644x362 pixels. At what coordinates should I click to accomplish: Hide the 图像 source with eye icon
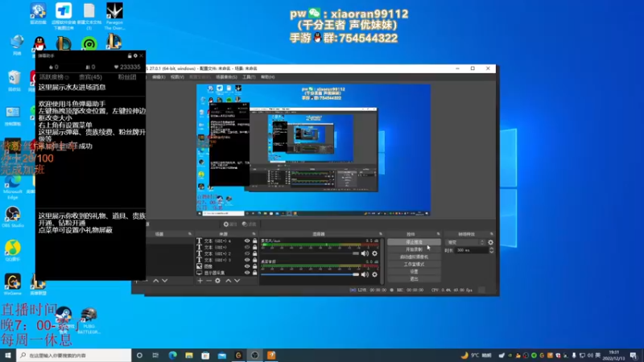pos(247,266)
